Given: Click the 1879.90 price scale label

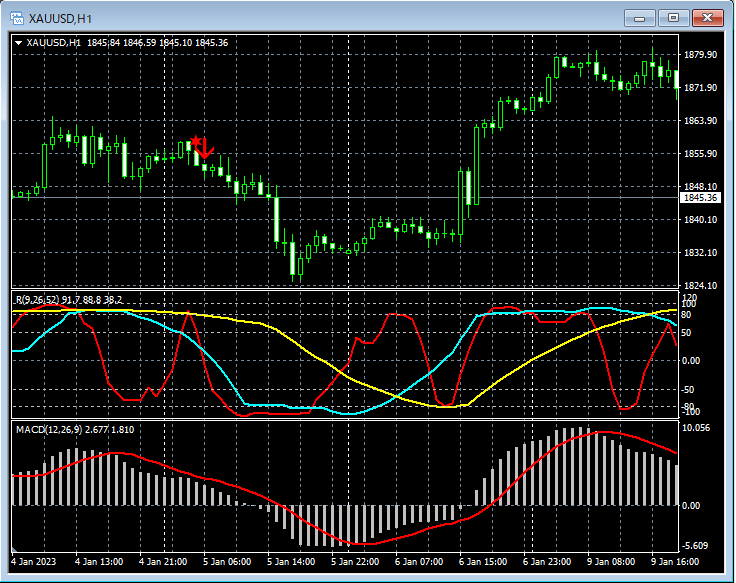Looking at the screenshot, I should (x=700, y=55).
